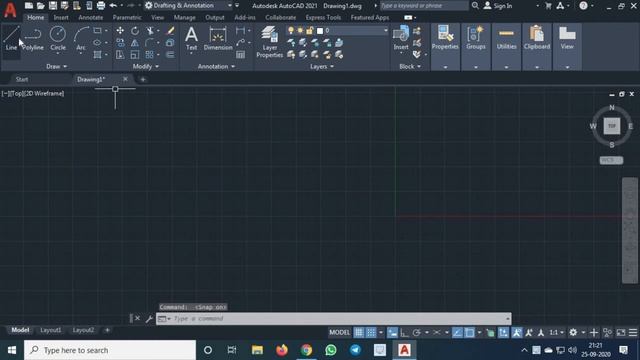Choose the Rectangle draw tool
The image size is (640, 360).
coord(98,31)
